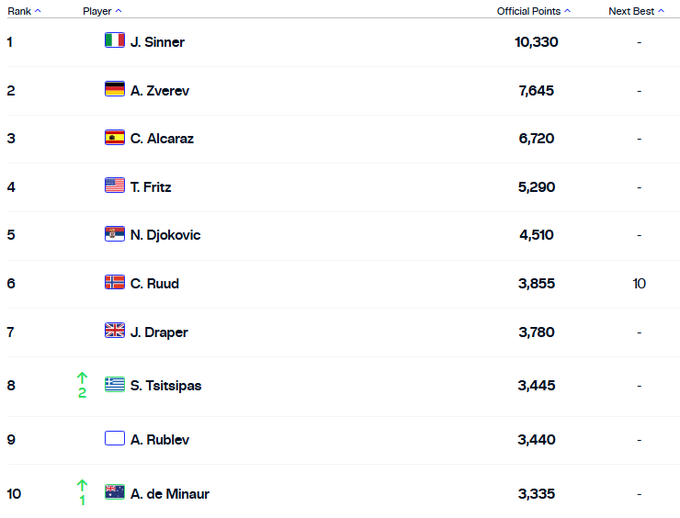This screenshot has height=518, width=680.
Task: Click the Australian flag next to de Minaur
Action: 115,493
